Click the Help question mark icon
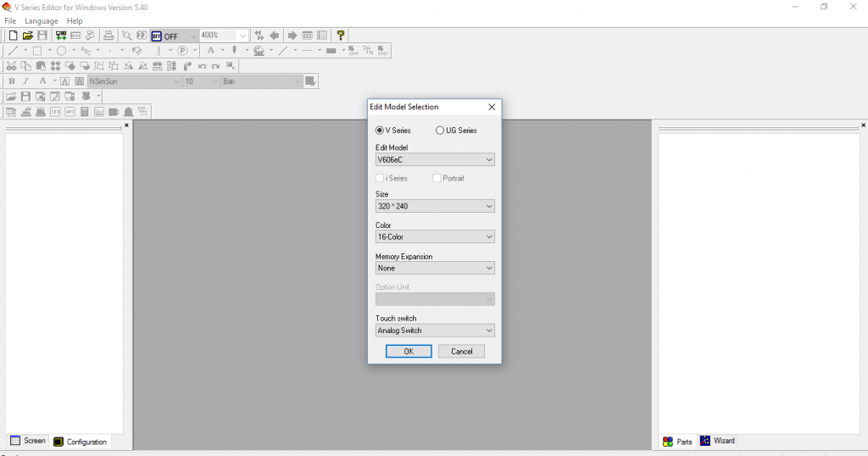868x456 pixels. click(x=341, y=36)
